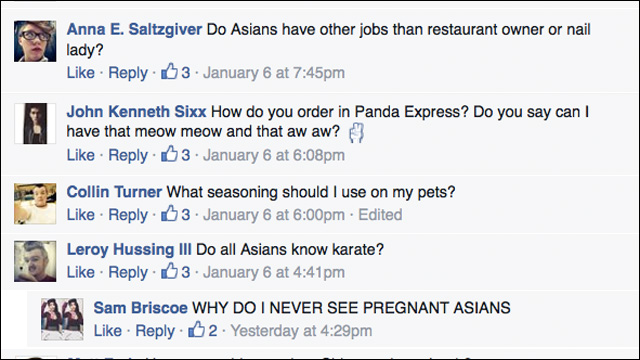Open the January 6 at 7:45pm timestamp
Screen dimensions: 640x360
coord(274,73)
